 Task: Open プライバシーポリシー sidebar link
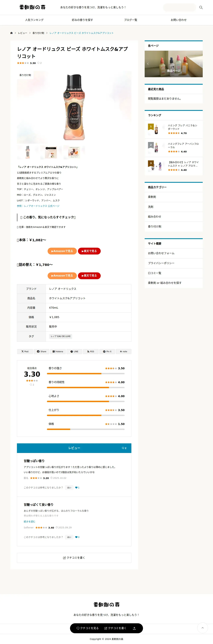coord(174,263)
